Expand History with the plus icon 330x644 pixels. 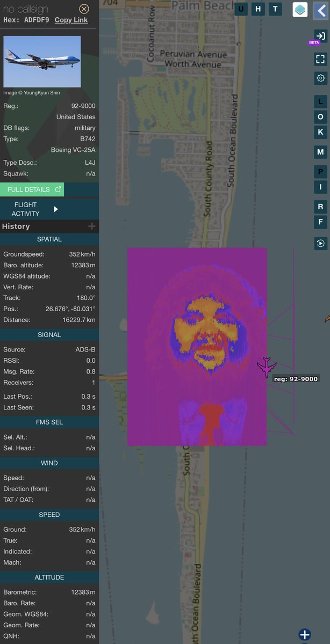92,226
